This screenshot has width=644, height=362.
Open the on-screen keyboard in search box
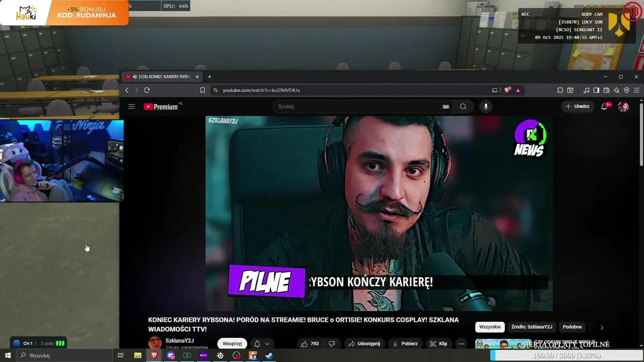445,107
